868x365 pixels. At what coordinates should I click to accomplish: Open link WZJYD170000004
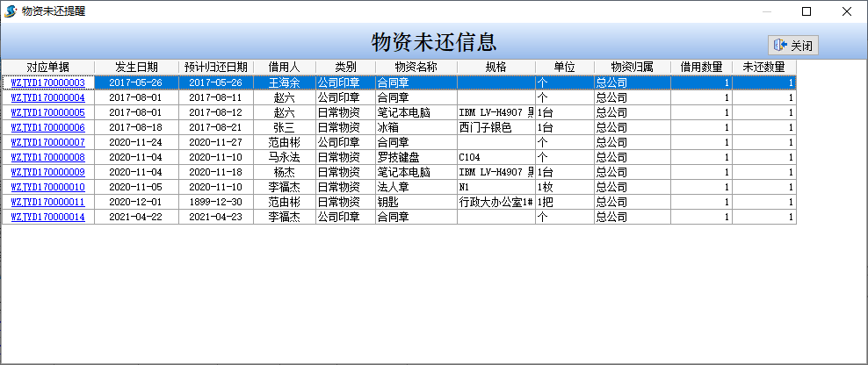click(47, 97)
